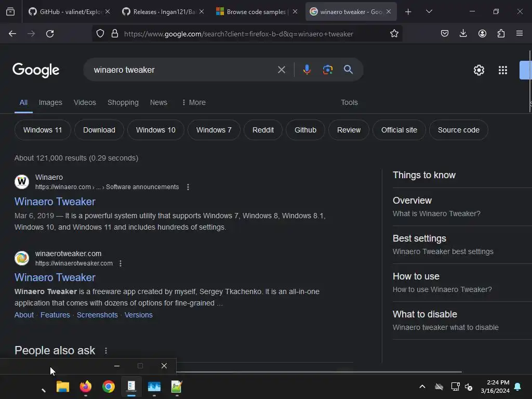Open the Firefox View tab list icon
Viewport: 532px width, 399px height.
point(10,11)
